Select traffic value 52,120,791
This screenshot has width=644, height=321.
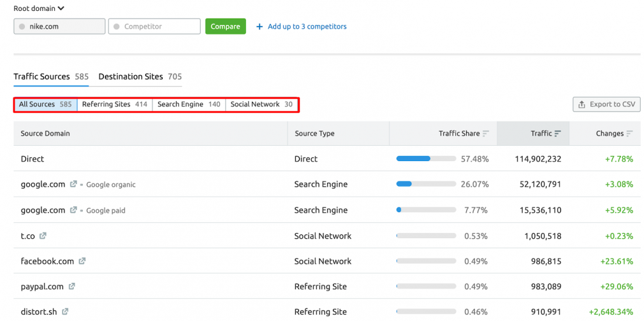tap(540, 184)
